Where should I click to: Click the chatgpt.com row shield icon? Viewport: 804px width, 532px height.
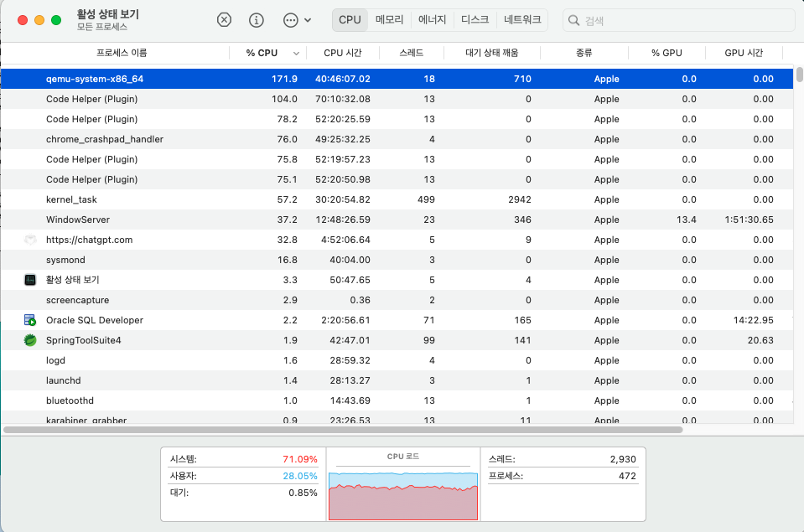click(x=30, y=240)
